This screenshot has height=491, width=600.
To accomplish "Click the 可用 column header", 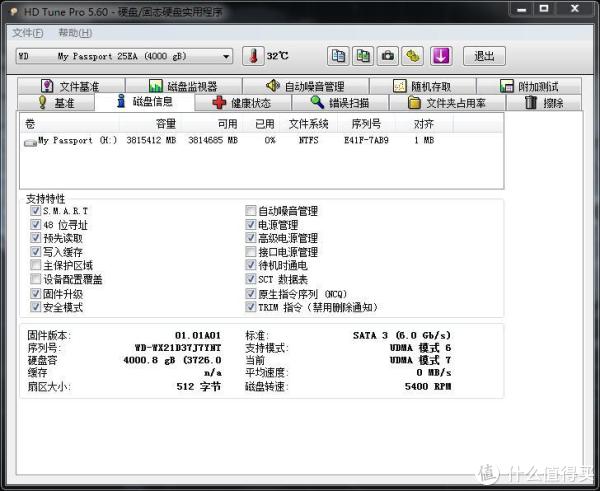I will coord(212,124).
